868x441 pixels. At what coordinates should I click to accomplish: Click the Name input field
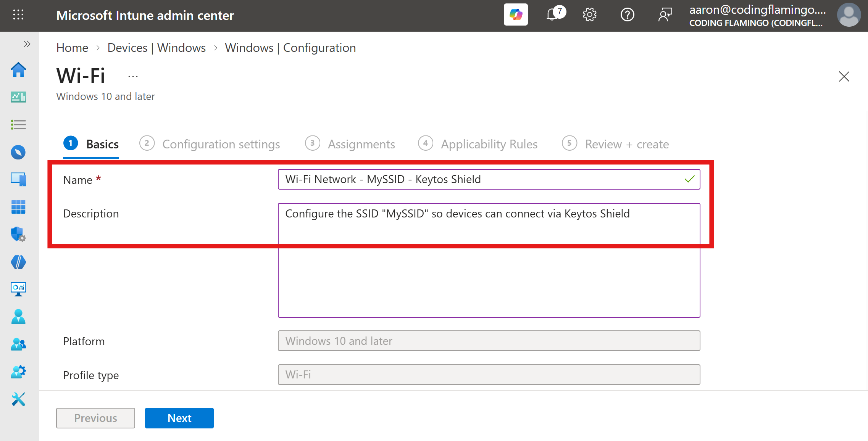[x=489, y=179]
